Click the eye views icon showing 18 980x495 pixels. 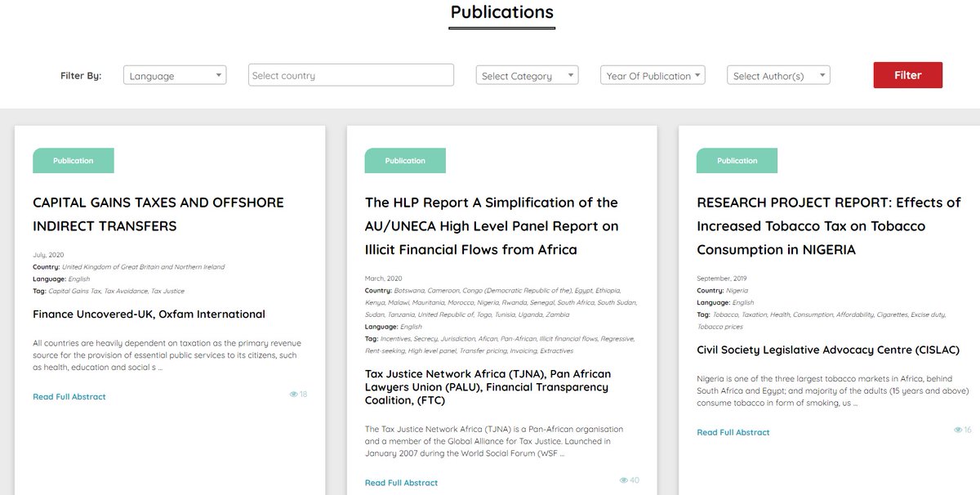point(294,395)
